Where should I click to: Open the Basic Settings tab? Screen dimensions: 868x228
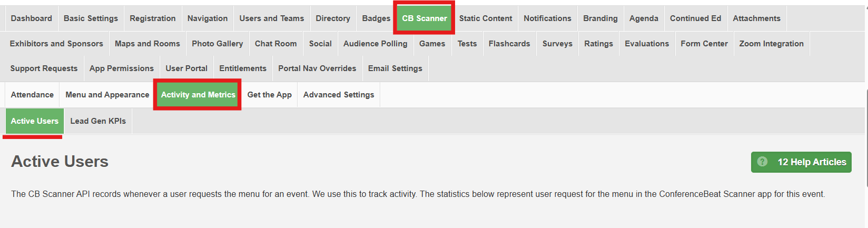(91, 18)
